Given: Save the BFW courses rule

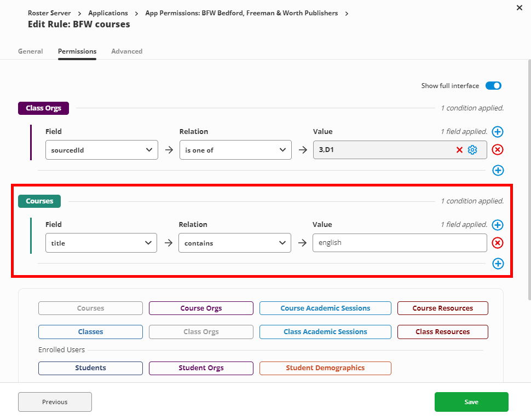Looking at the screenshot, I should [x=471, y=402].
